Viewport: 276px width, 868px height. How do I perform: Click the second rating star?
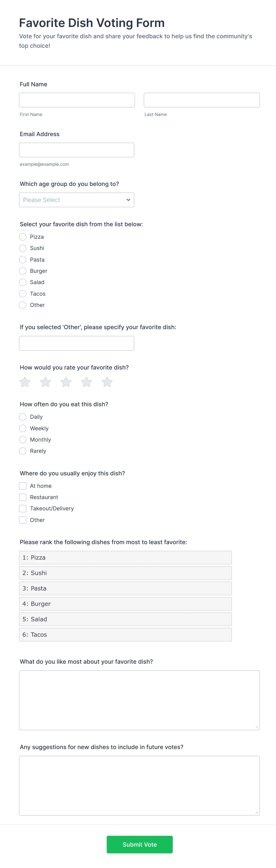[45, 382]
